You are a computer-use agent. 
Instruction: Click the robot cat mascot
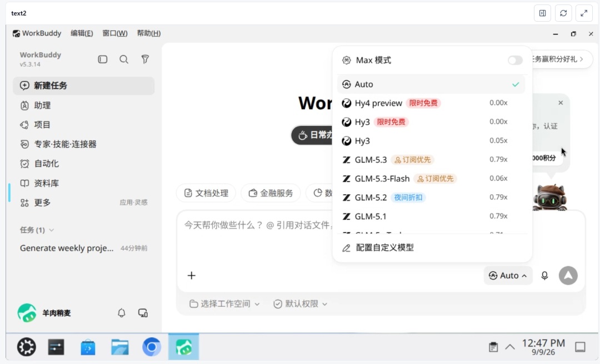click(x=549, y=197)
